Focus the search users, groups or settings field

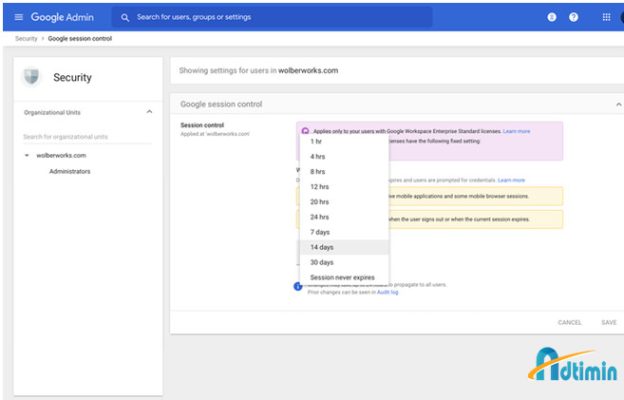[272, 17]
